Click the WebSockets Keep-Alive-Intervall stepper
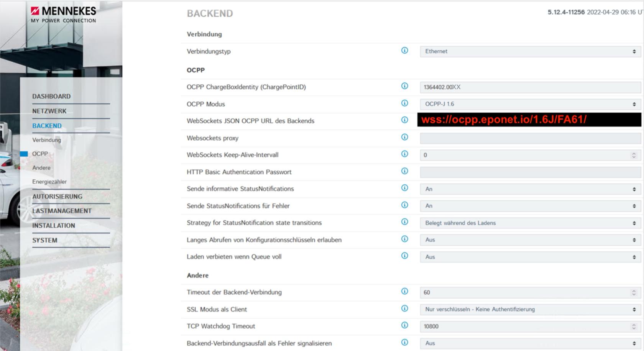This screenshot has height=351, width=644. pyautogui.click(x=634, y=155)
